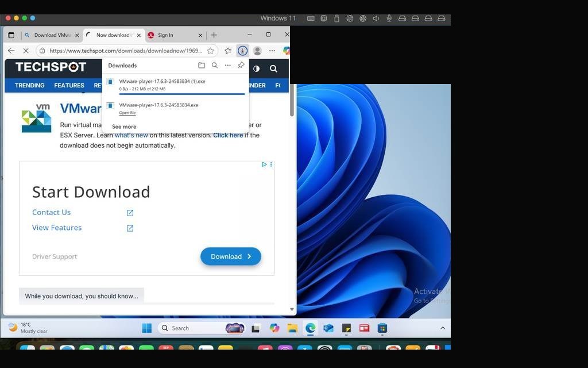Image resolution: width=588 pixels, height=368 pixels.
Task: Click VMware-player (1).exe download progress bar
Action: pyautogui.click(x=182, y=94)
